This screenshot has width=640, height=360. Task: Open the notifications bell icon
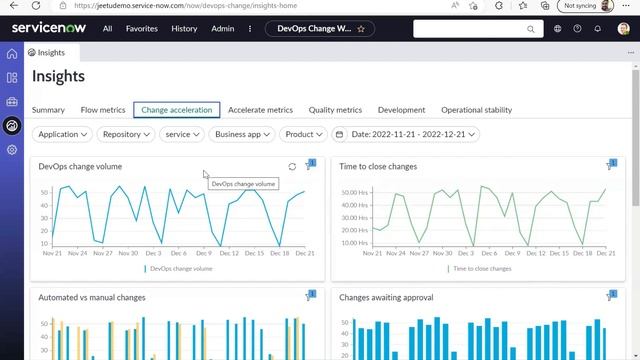pos(598,29)
